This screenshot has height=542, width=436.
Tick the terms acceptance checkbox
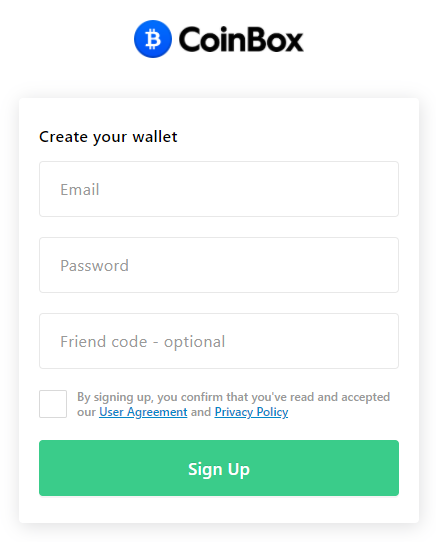(53, 404)
